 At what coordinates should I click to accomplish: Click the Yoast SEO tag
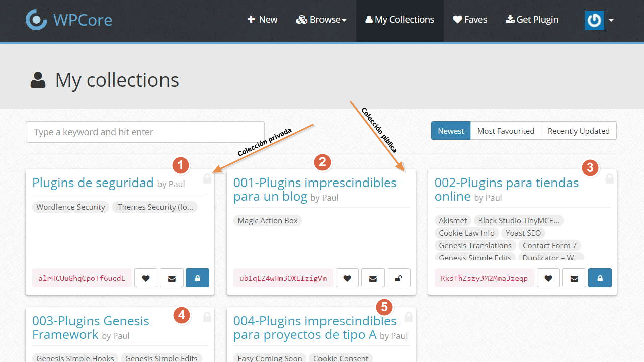523,233
